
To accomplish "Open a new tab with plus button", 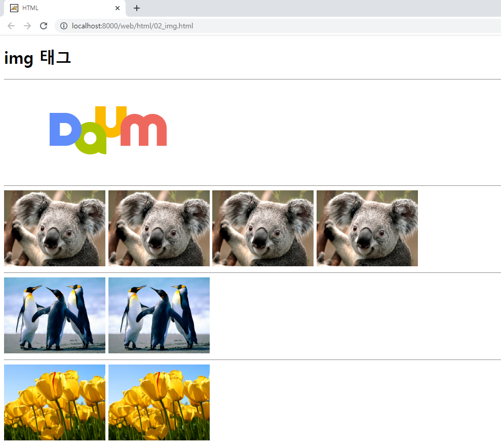I will click(137, 8).
